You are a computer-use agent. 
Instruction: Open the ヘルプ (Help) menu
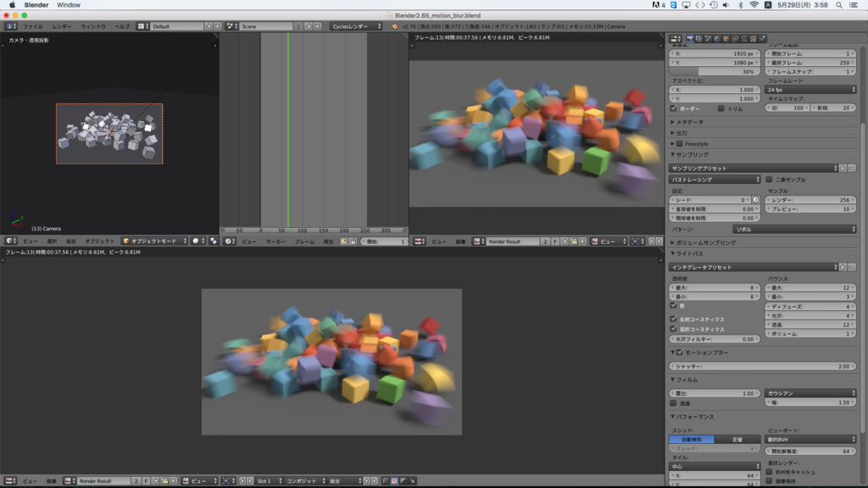click(122, 26)
